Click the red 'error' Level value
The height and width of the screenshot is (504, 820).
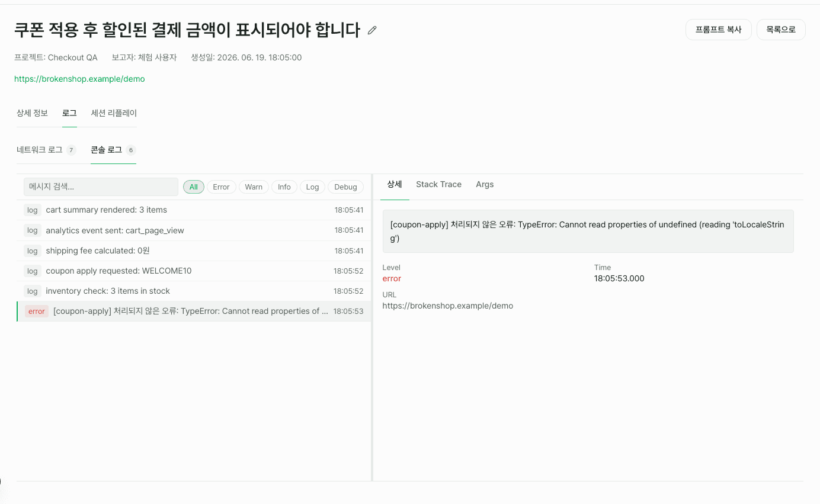click(392, 278)
